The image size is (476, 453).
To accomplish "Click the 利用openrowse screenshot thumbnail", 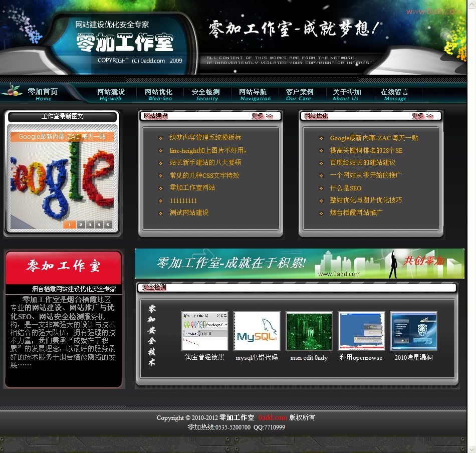I will click(x=361, y=331).
